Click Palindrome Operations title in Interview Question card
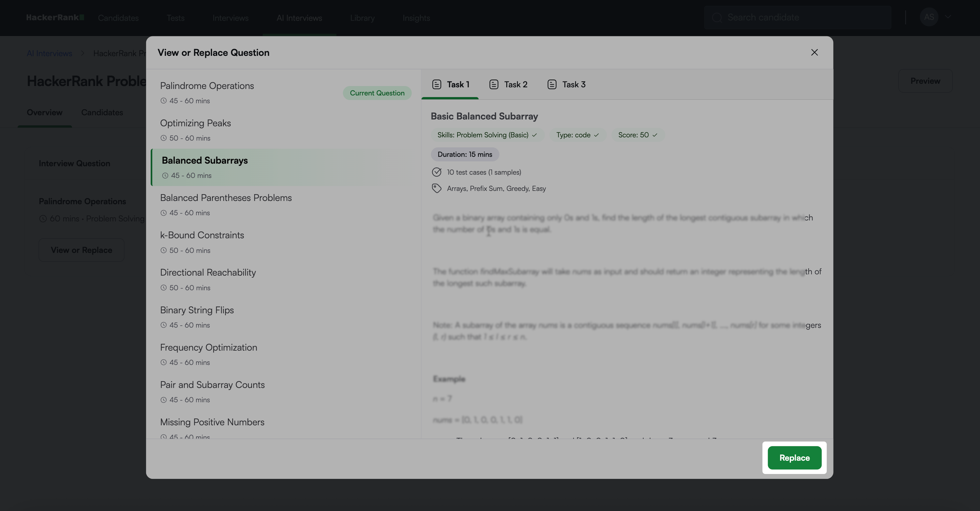 [82, 201]
